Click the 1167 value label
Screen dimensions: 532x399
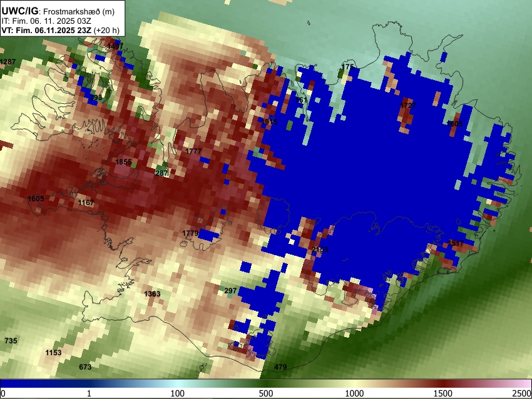point(86,203)
